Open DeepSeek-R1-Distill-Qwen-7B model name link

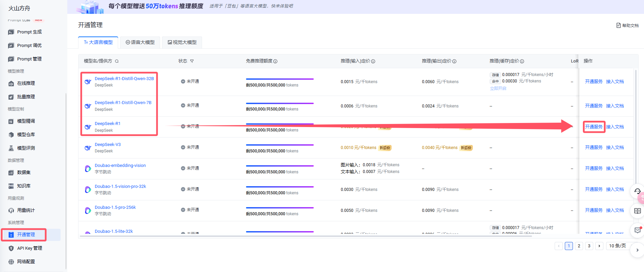coord(123,102)
